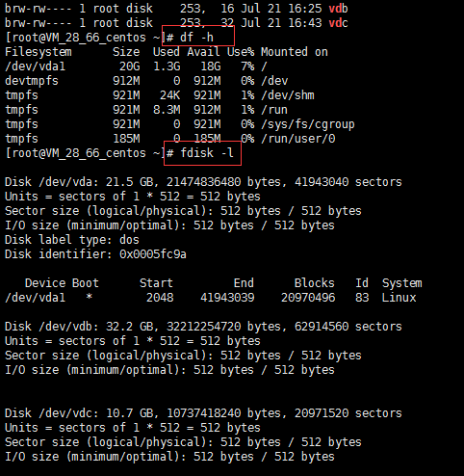The image size is (464, 476).
Task: Select the /dev/vda1 filesystem entry in df output
Action: point(35,66)
